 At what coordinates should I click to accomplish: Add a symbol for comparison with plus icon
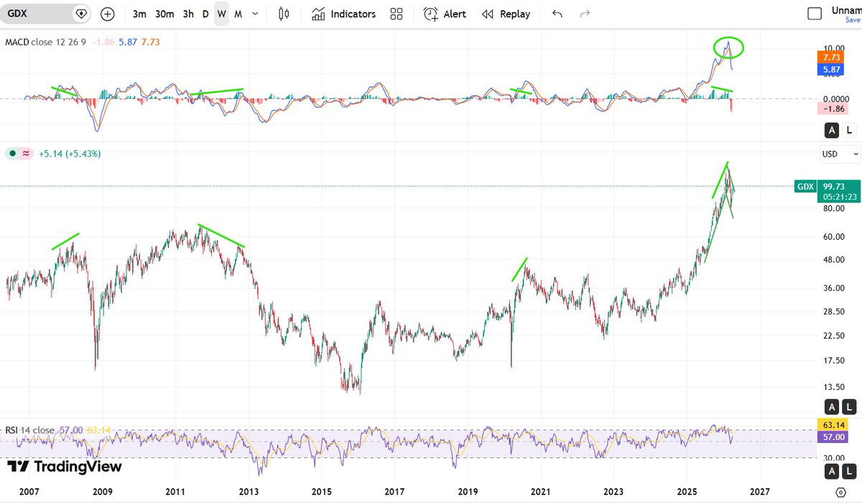point(106,14)
